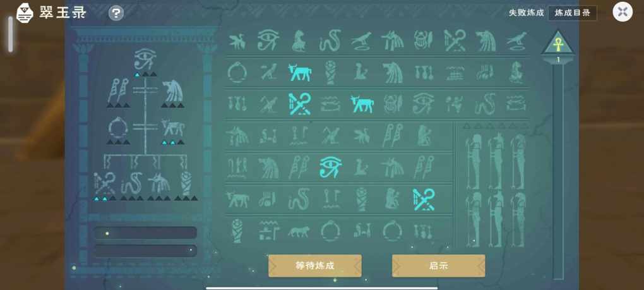Select the prowling panther glyph in the grid

click(x=299, y=231)
